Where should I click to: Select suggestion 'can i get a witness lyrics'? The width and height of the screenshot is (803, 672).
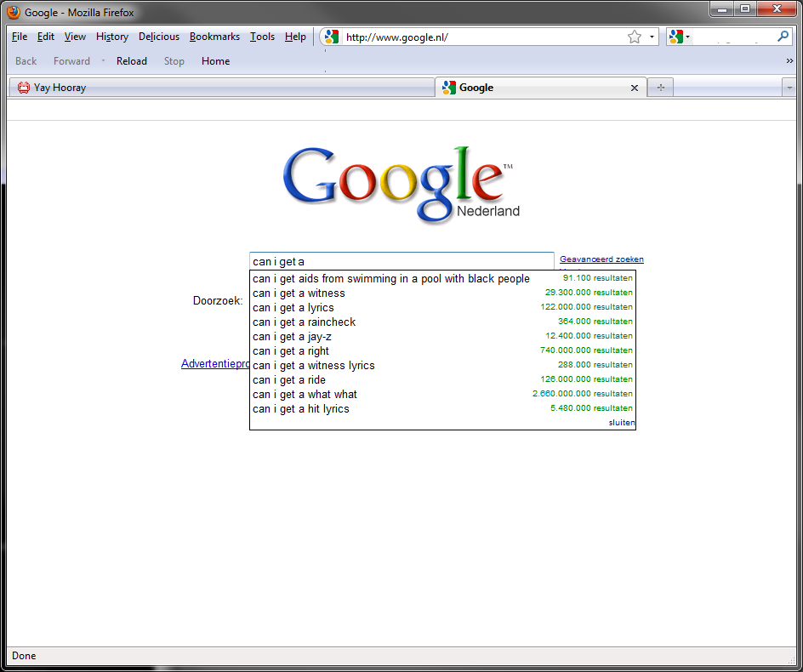[x=442, y=365]
